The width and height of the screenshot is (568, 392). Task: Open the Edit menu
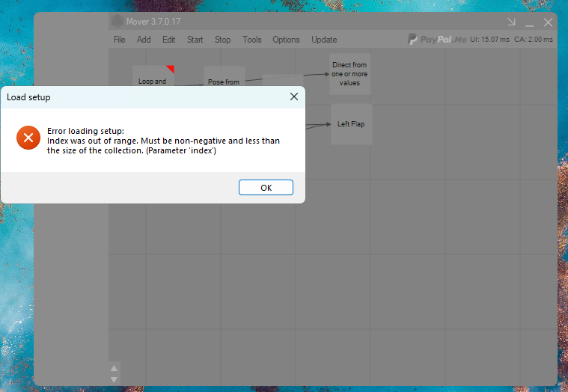click(x=169, y=40)
